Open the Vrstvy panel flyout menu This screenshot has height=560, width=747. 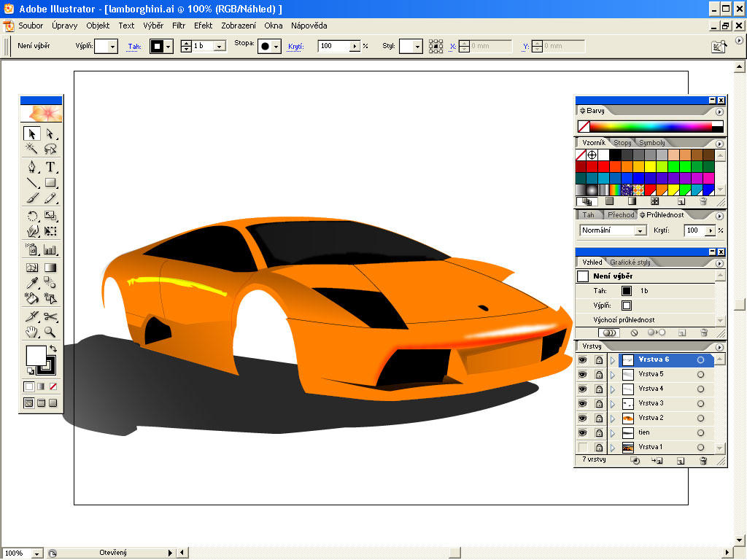[x=719, y=347]
